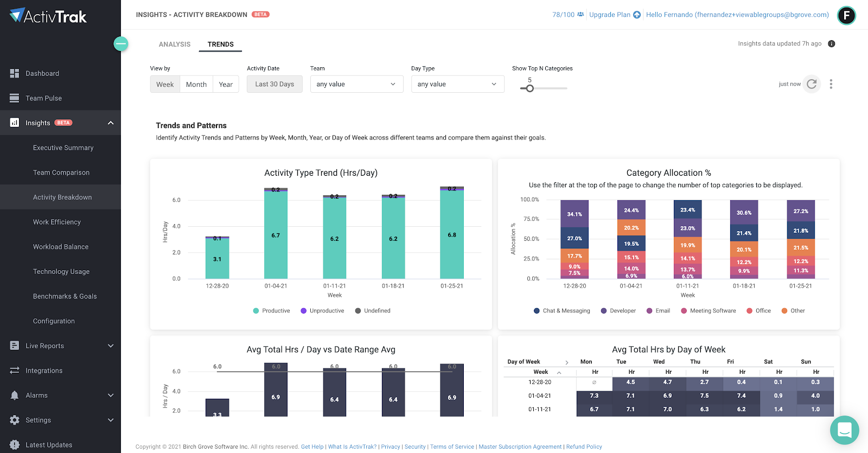The height and width of the screenshot is (453, 868).
Task: Open the Refund Policy link
Action: click(584, 447)
